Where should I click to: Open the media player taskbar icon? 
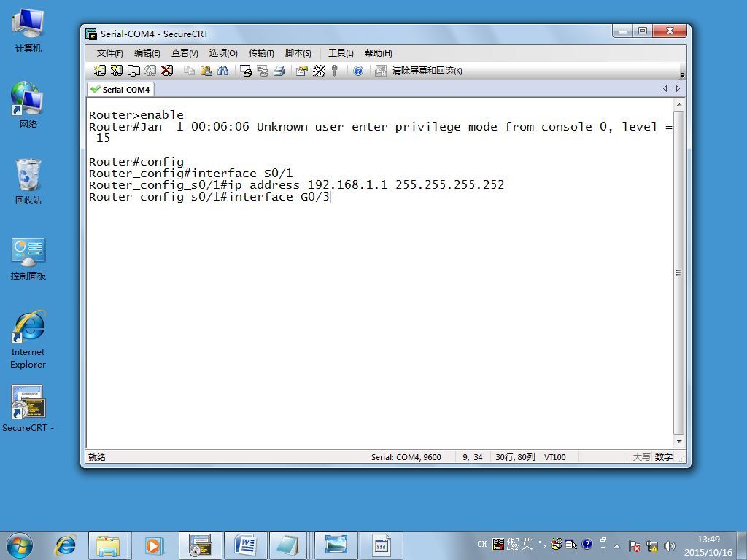point(153,545)
